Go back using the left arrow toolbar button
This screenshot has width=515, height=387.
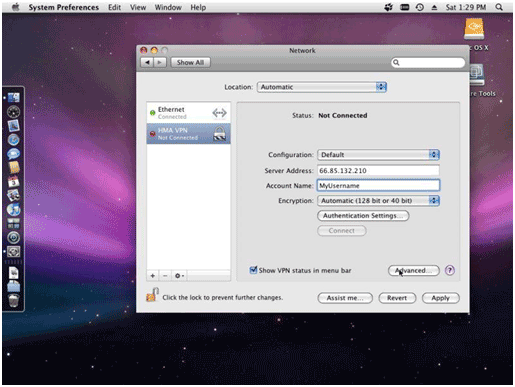point(147,62)
